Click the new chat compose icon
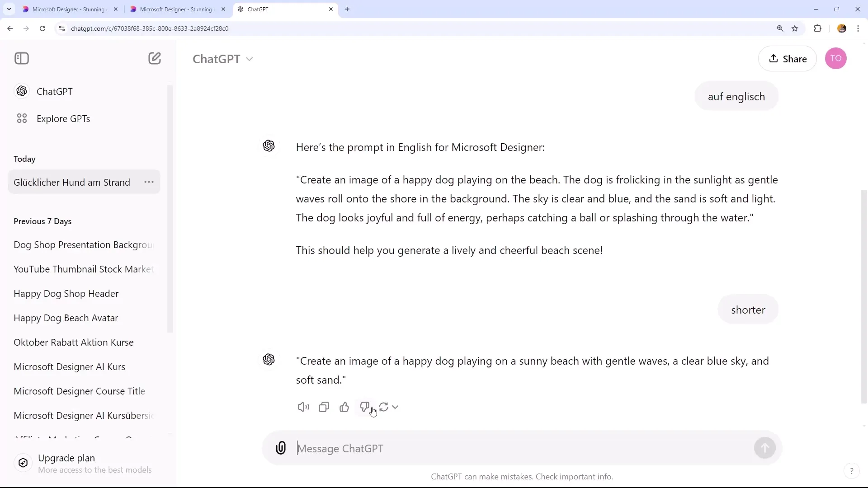The width and height of the screenshot is (868, 488). [x=154, y=58]
